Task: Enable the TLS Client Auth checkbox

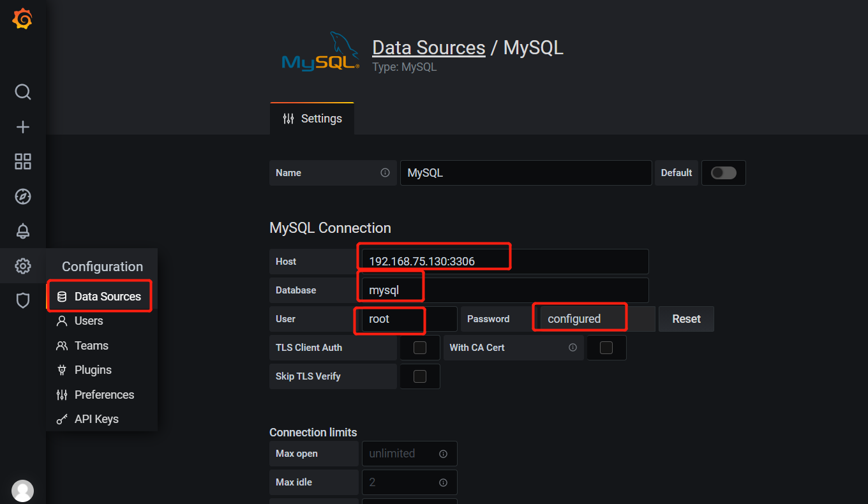Action: [420, 348]
